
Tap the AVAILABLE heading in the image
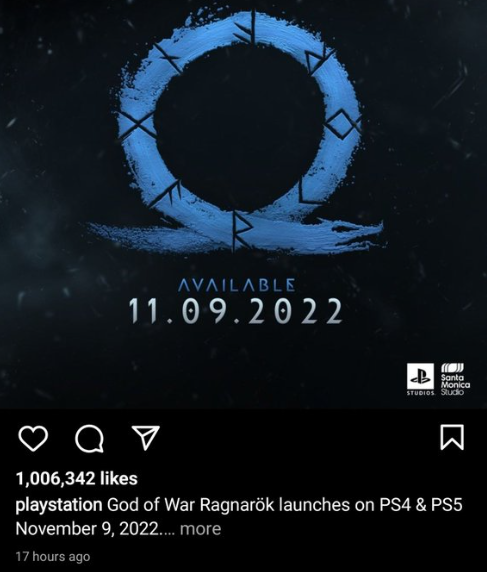tap(236, 285)
